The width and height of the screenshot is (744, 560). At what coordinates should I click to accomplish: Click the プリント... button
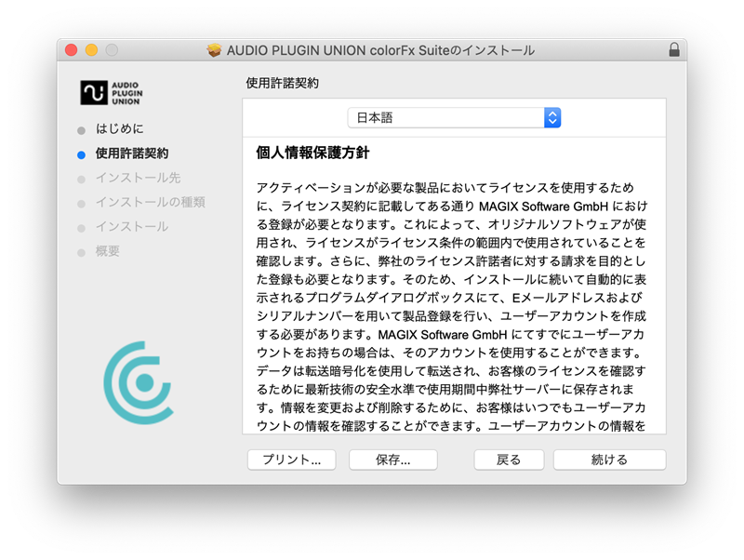292,460
